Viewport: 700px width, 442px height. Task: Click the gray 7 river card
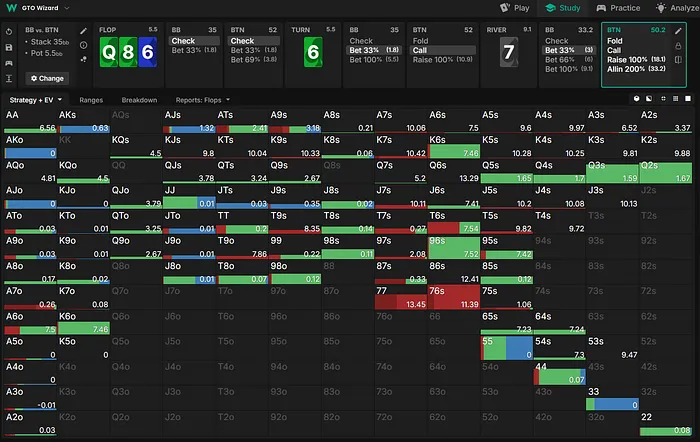click(x=508, y=52)
